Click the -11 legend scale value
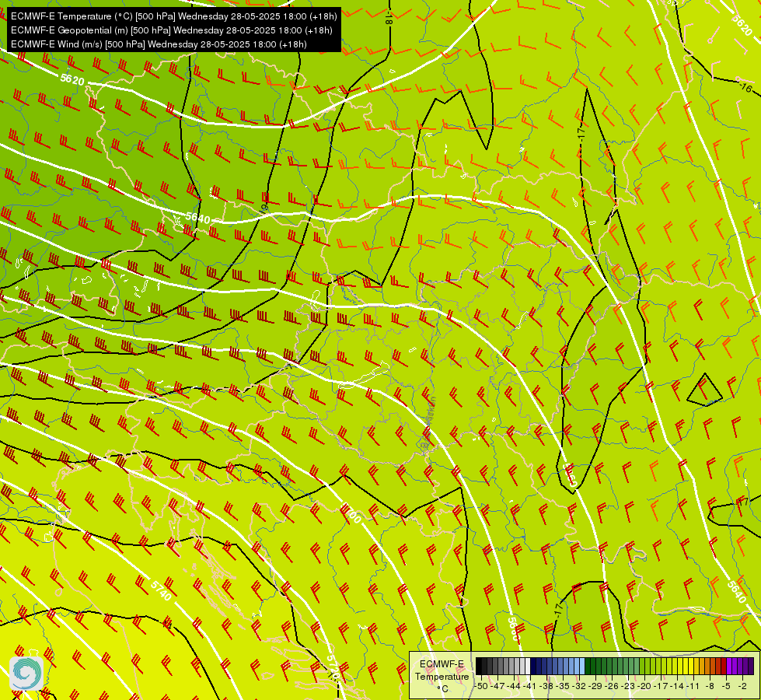Screen dimensions: 761x700 coord(693,686)
